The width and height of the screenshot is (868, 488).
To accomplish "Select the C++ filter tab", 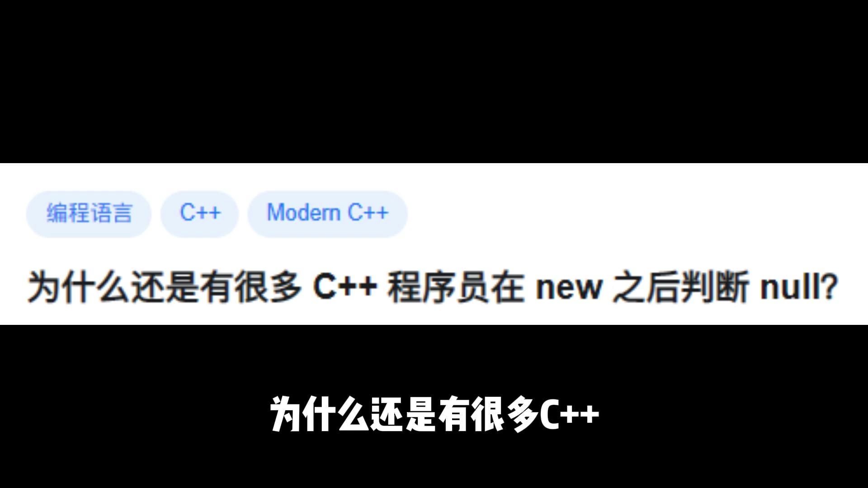I will [200, 212].
